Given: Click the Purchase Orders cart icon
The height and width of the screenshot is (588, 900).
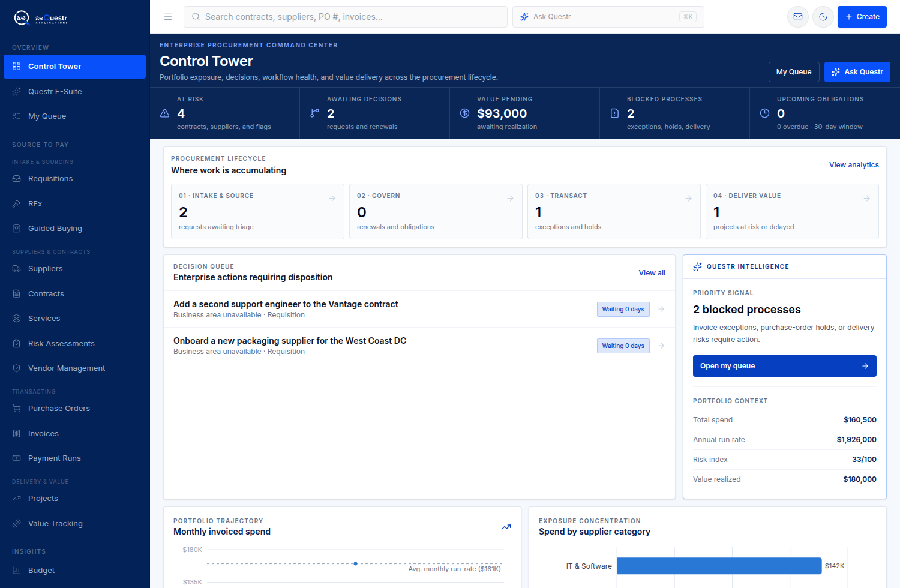Looking at the screenshot, I should point(17,409).
